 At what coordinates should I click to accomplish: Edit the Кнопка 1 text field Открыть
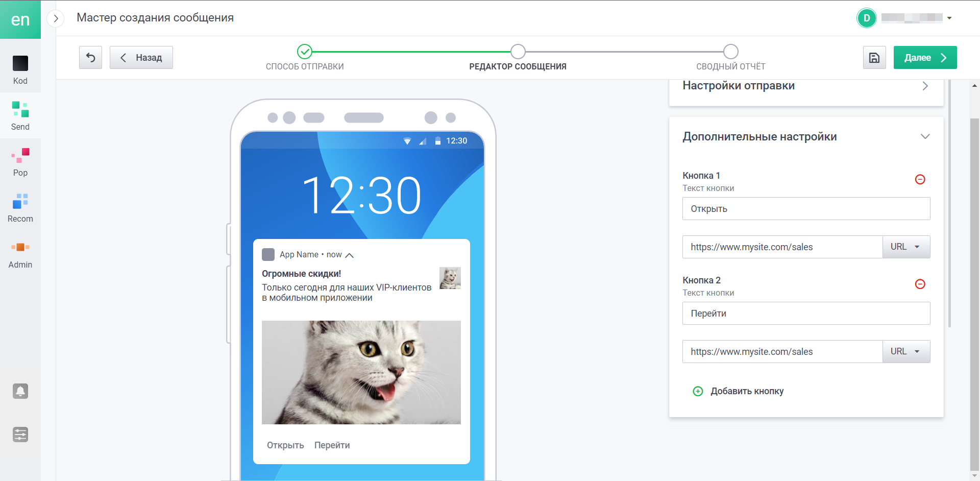(806, 208)
